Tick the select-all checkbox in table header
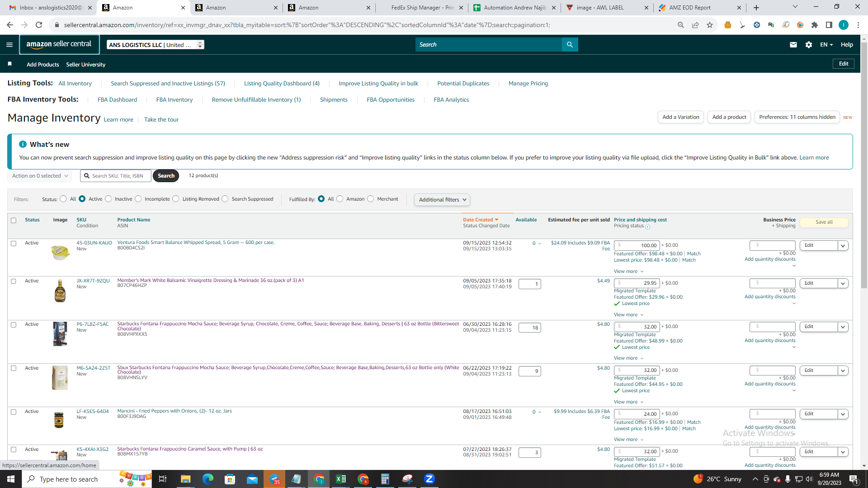868x488 pixels. click(x=14, y=221)
